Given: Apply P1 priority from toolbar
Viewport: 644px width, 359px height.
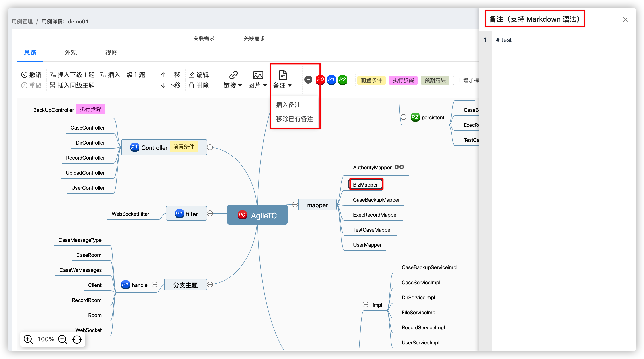Looking at the screenshot, I should click(331, 80).
